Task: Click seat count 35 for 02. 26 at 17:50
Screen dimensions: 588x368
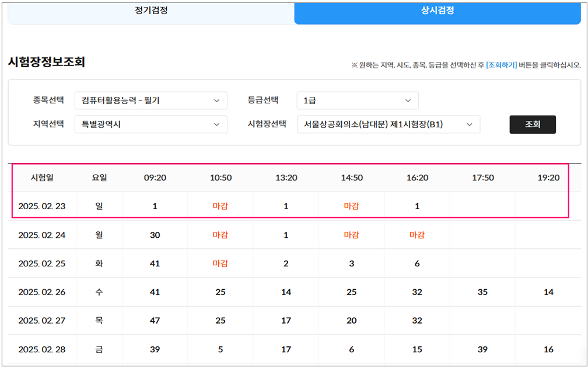Action: (x=482, y=292)
